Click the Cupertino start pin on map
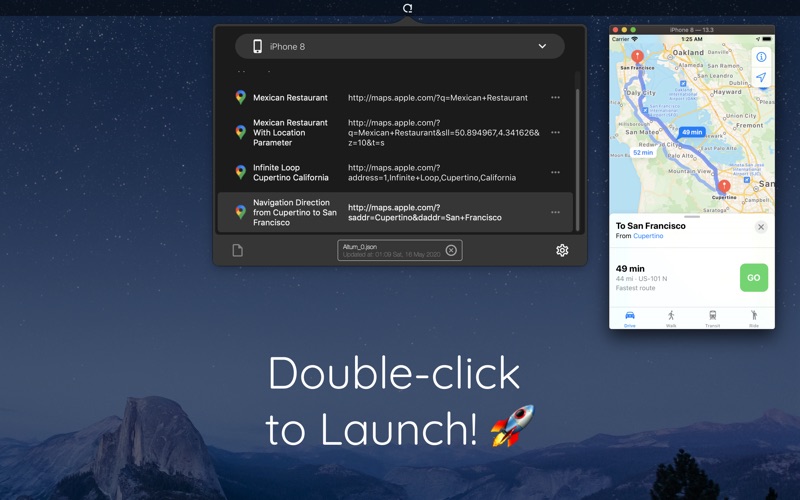 724,186
